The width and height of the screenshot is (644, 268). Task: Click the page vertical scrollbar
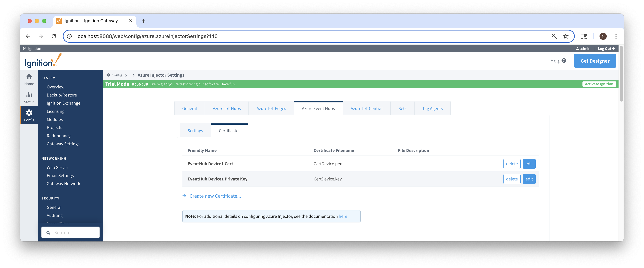point(621,74)
